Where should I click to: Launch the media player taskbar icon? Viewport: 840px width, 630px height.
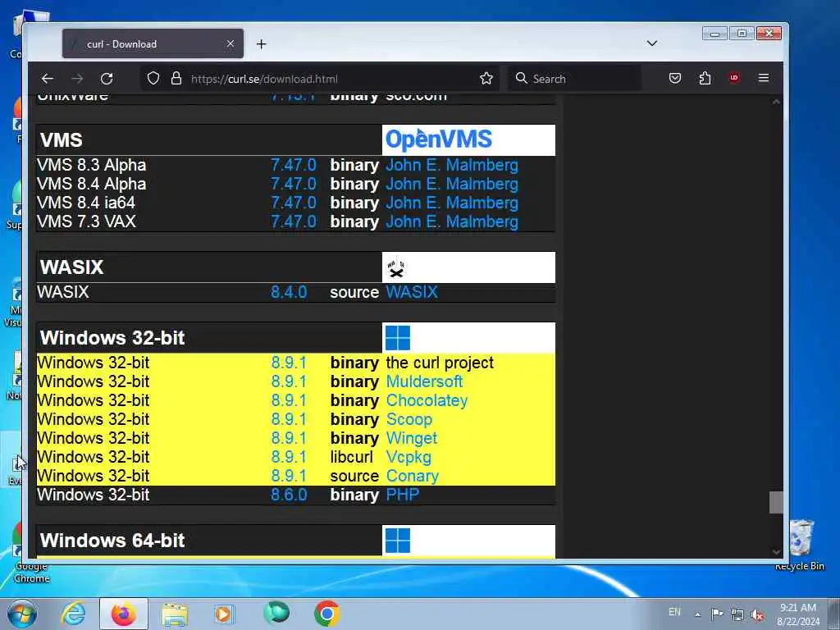point(223,614)
